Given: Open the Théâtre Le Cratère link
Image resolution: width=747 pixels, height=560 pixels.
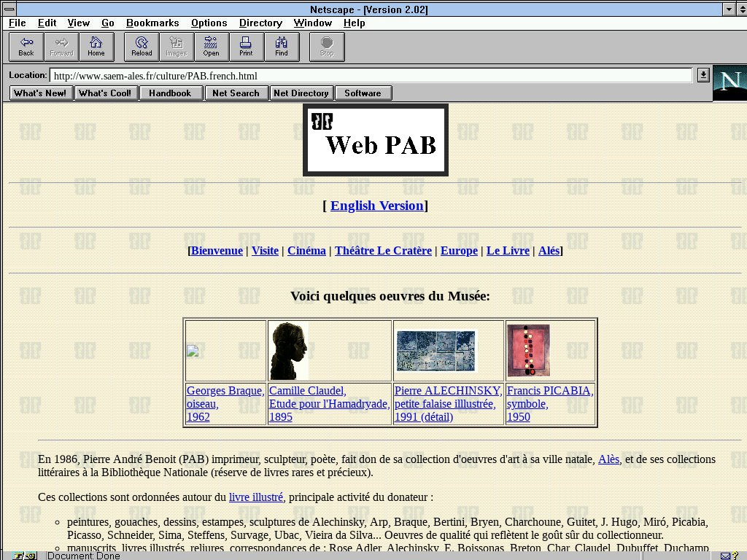Looking at the screenshot, I should coord(383,251).
